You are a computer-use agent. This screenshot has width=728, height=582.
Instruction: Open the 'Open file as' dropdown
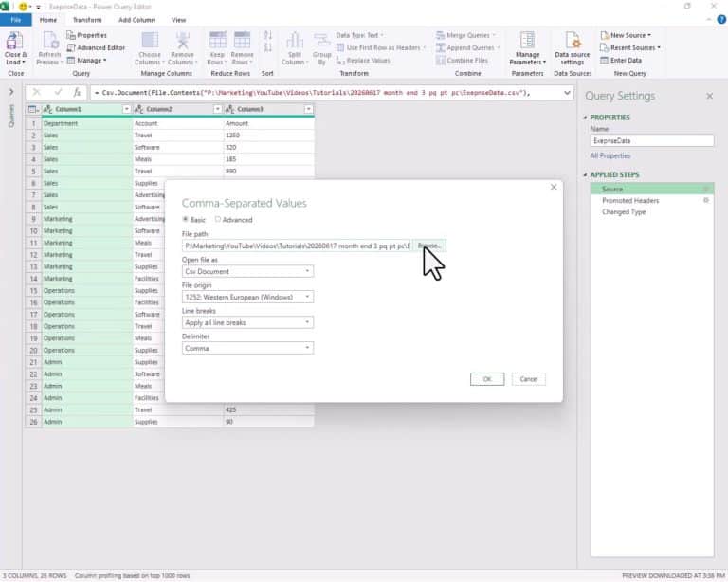[x=247, y=271]
